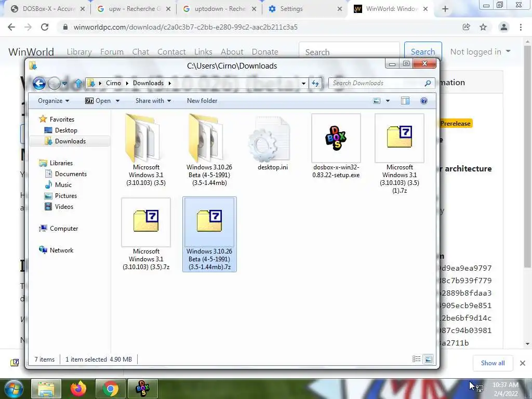This screenshot has width=532, height=399.
Task: Select Downloads in the navigation pane
Action: point(70,141)
